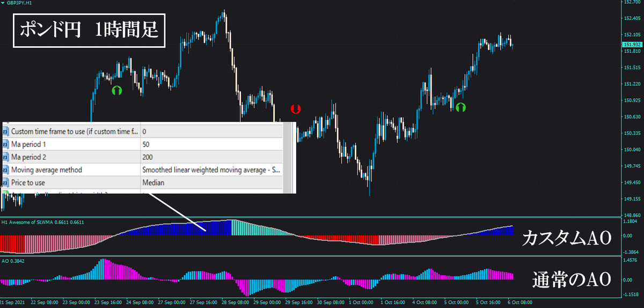The image size is (644, 308).
Task: Click the 148.860 price axis label
Action: (x=632, y=215)
